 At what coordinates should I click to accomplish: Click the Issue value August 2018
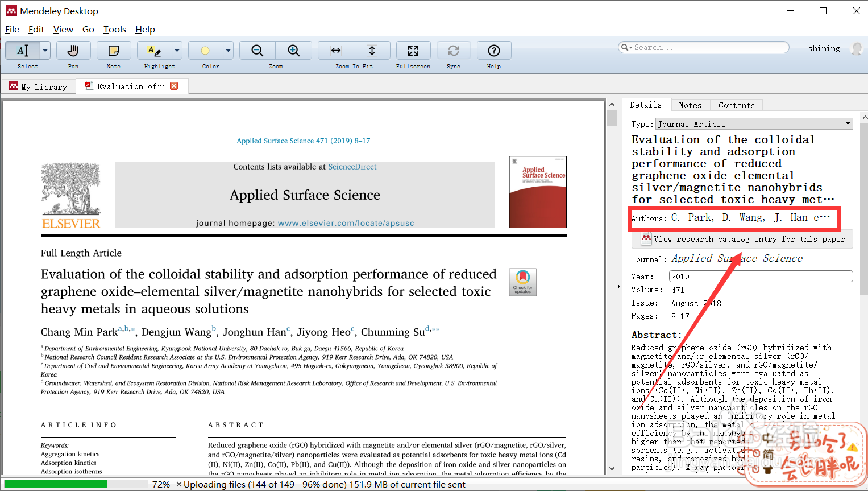(x=696, y=303)
